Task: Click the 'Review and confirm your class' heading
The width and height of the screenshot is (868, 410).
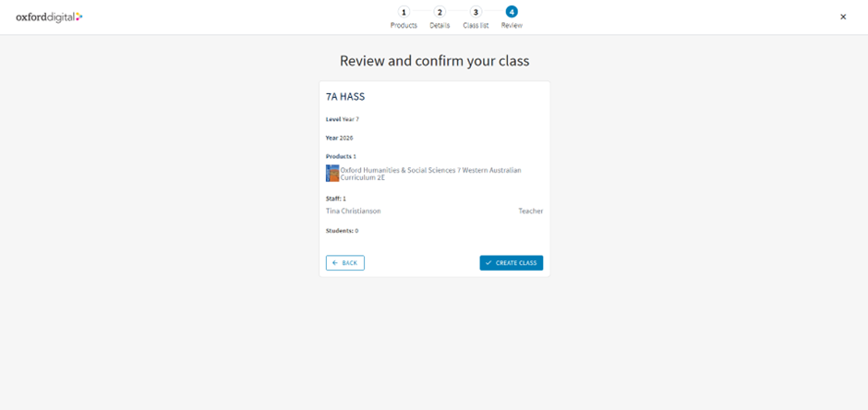Action: [434, 61]
